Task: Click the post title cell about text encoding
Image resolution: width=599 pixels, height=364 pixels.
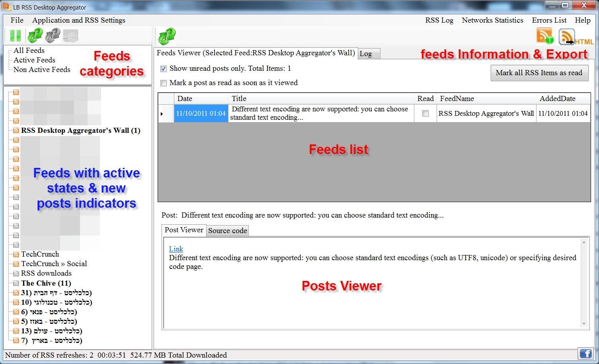Action: [321, 113]
